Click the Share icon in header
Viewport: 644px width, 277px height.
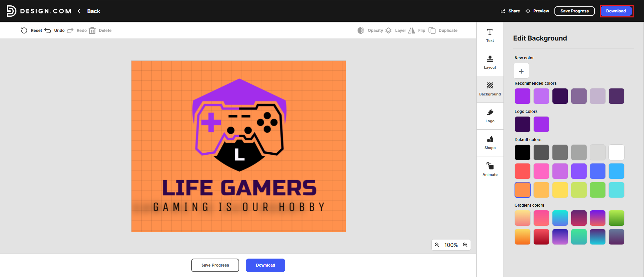pyautogui.click(x=503, y=11)
